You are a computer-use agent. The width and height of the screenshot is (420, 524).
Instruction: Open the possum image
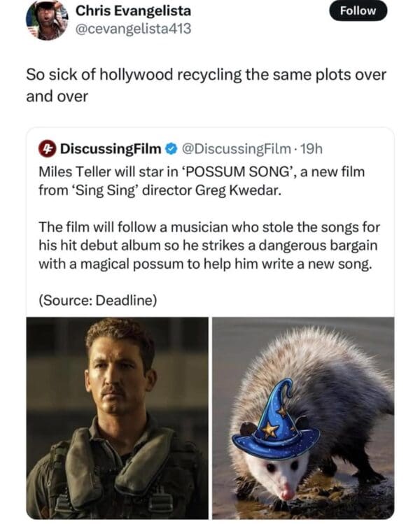[x=302, y=418]
